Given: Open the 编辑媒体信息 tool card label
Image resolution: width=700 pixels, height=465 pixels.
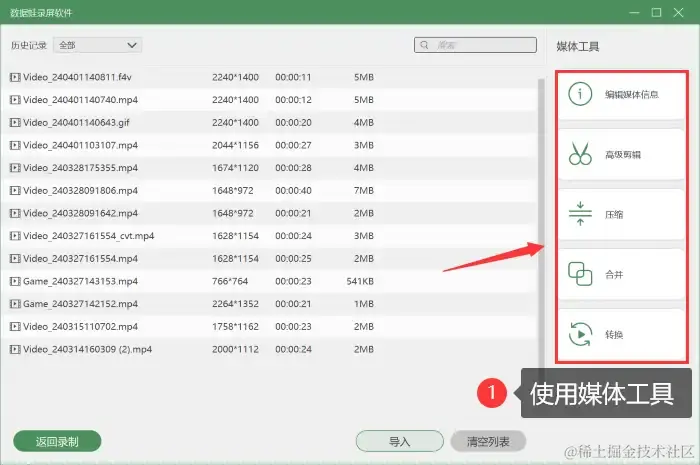Looking at the screenshot, I should pos(632,94).
